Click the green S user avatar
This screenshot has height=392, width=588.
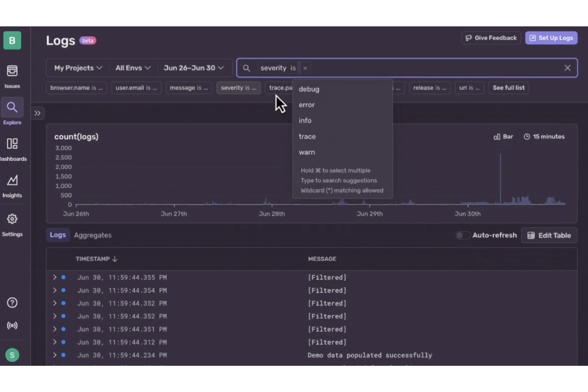tap(12, 355)
